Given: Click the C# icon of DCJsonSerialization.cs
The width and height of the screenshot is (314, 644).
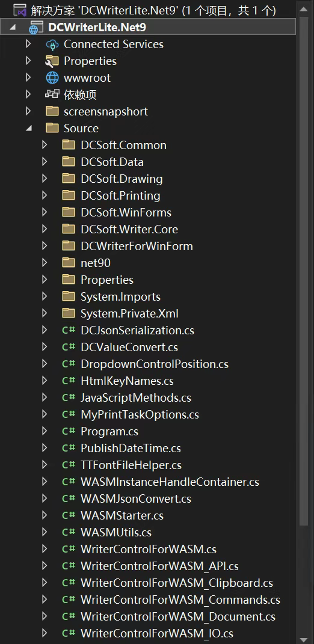Looking at the screenshot, I should tap(69, 330).
